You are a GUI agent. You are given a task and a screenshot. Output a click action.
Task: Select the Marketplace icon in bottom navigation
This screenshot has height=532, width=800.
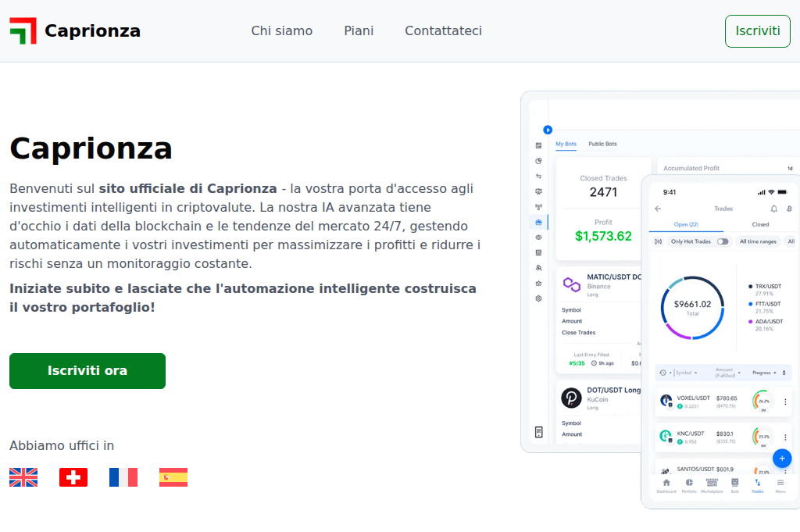[x=712, y=484]
